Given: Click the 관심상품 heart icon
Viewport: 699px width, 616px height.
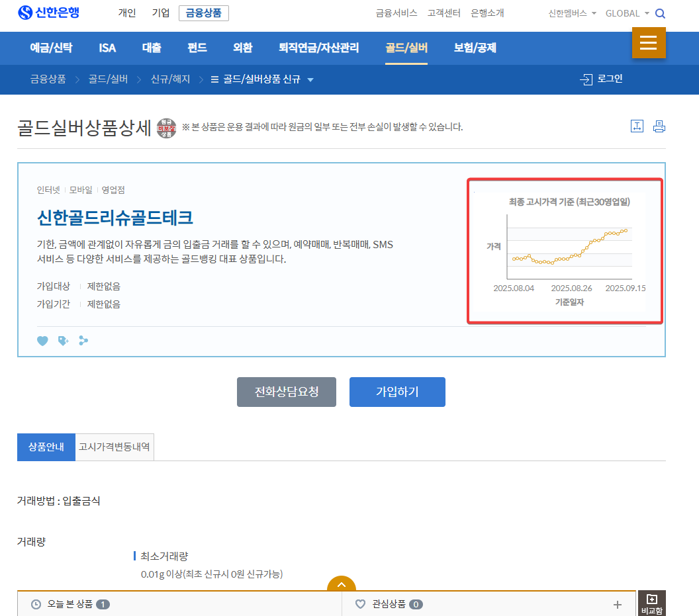Looking at the screenshot, I should click(360, 604).
